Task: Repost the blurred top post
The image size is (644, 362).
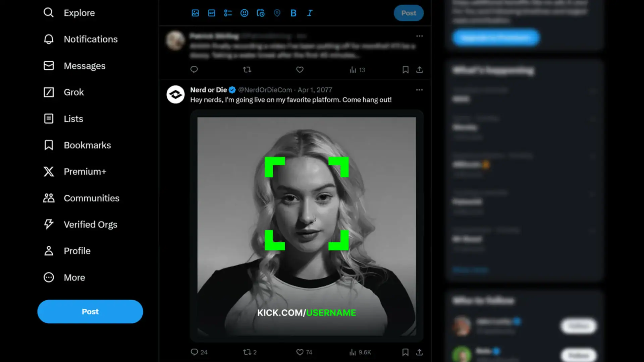Action: click(247, 70)
